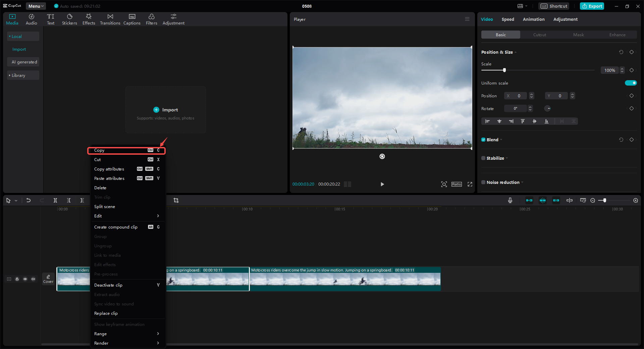Image resolution: width=644 pixels, height=349 pixels.
Task: Collapse the Local section in the media panel
Action: pyautogui.click(x=10, y=36)
